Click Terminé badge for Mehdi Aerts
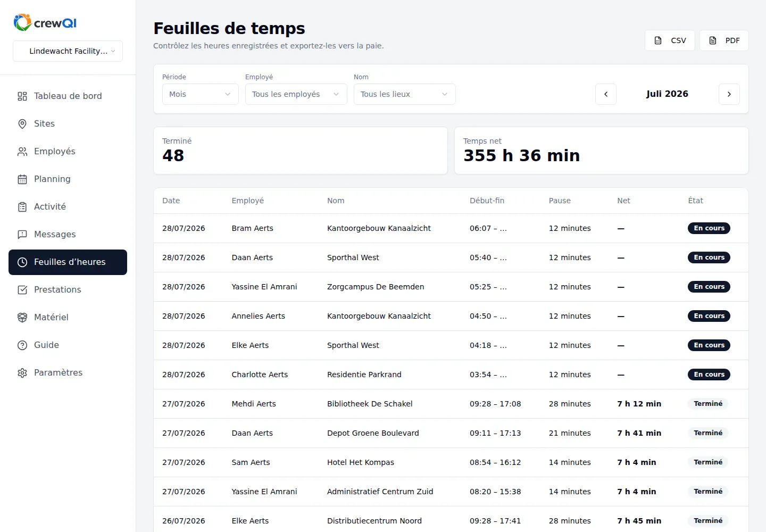Viewport: 766px width, 532px height. 708,404
